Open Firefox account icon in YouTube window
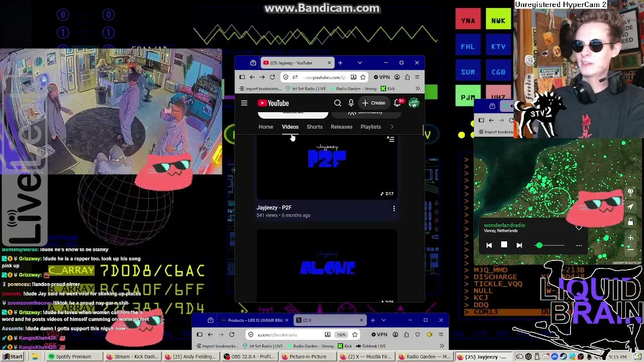This screenshot has height=362, width=644. click(x=397, y=77)
